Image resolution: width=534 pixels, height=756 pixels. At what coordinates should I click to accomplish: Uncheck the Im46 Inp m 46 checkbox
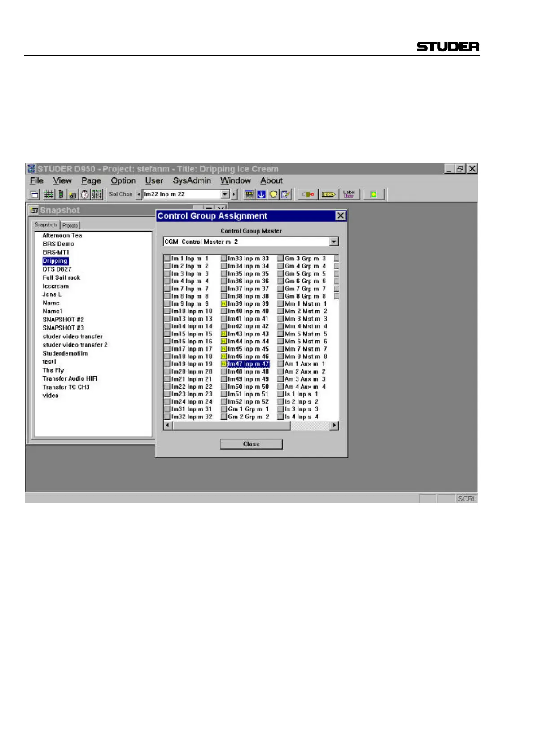(224, 356)
